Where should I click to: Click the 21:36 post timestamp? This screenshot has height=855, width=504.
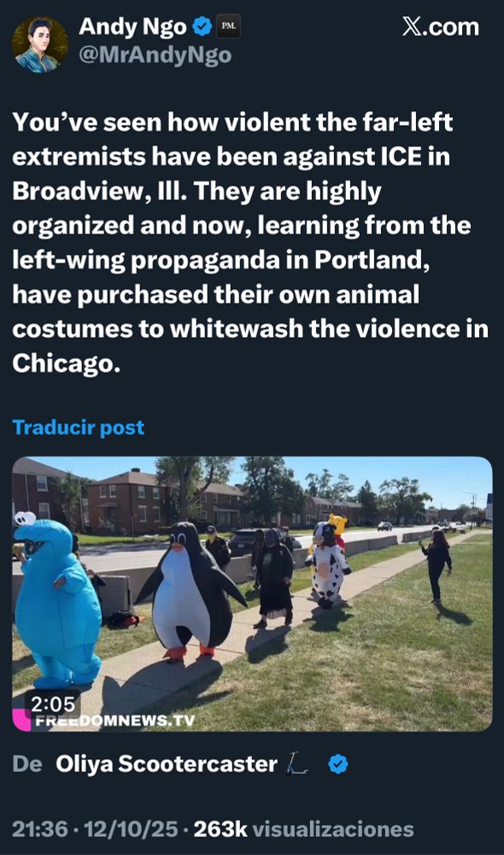point(40,828)
